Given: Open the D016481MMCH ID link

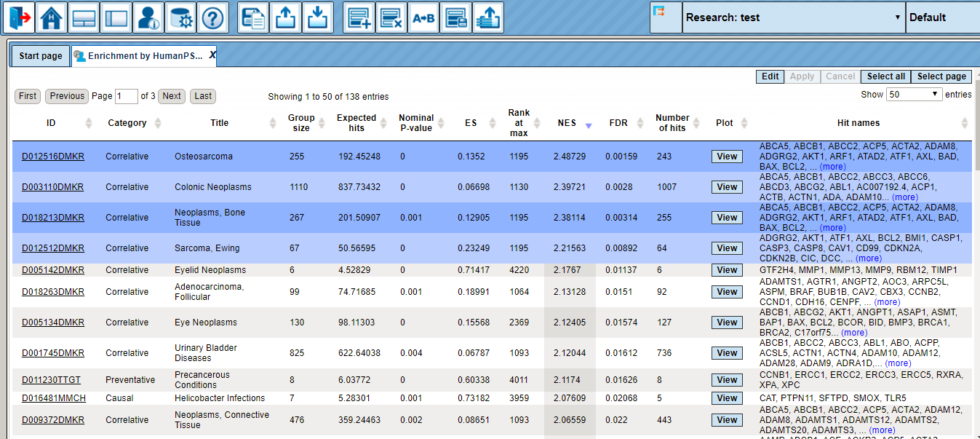Looking at the screenshot, I should (53, 398).
